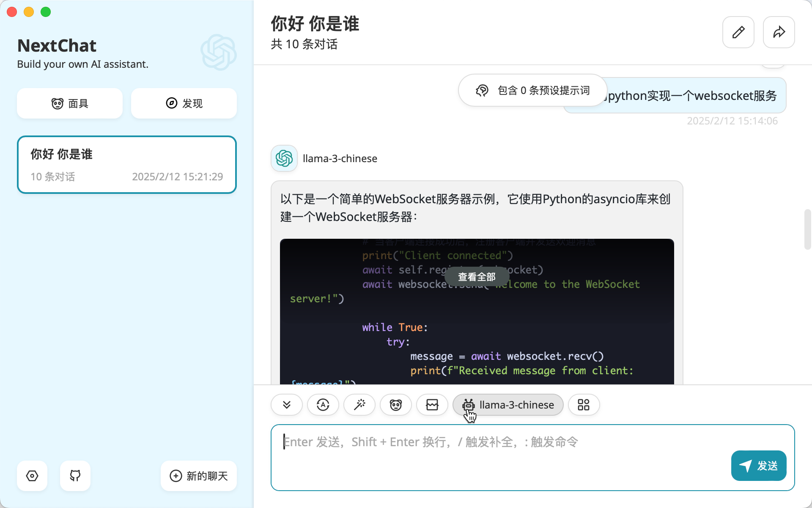The height and width of the screenshot is (508, 812).
Task: Click '10 条对话' count in sidebar chat card
Action: pos(53,177)
